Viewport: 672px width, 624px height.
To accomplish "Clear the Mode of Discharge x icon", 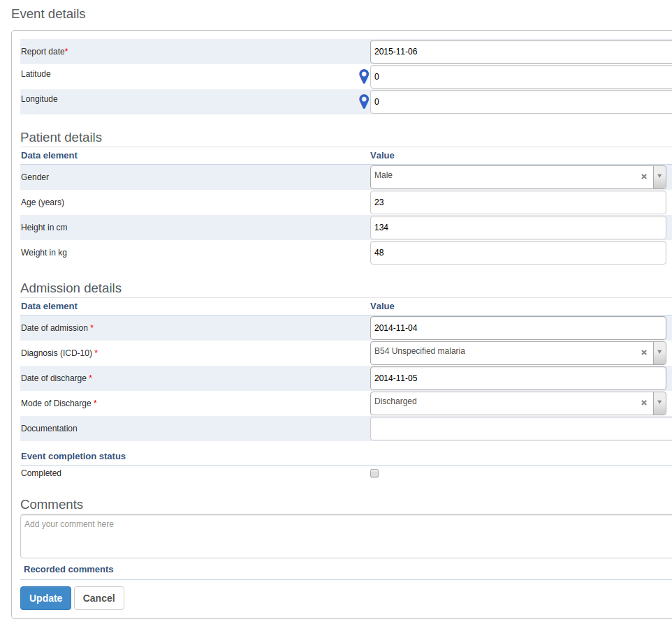I will (x=644, y=403).
